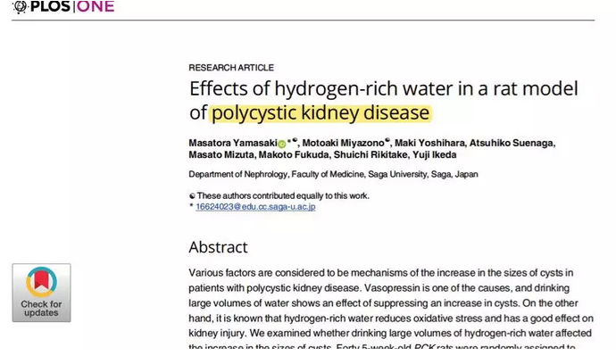Click the ONE journal wordmark
The image size is (616, 364).
[95, 7]
